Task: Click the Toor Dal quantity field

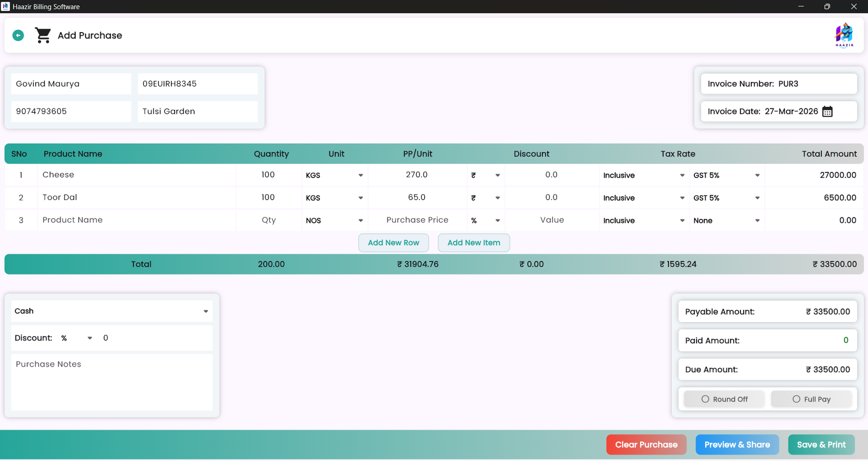Action: pyautogui.click(x=269, y=197)
